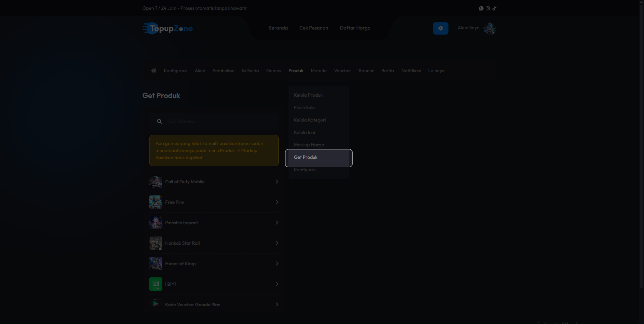
Task: Open the Konfigurasi admin tab
Action: (x=175, y=71)
